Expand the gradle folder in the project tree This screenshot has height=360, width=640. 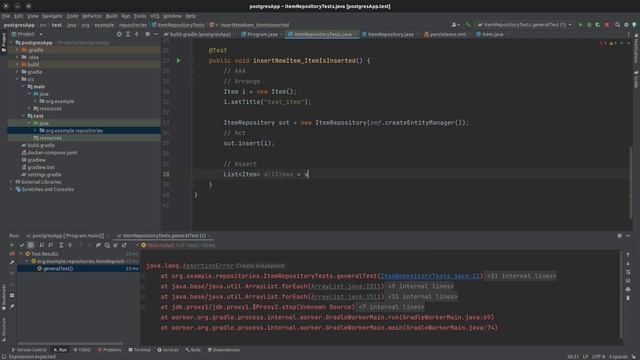point(17,72)
